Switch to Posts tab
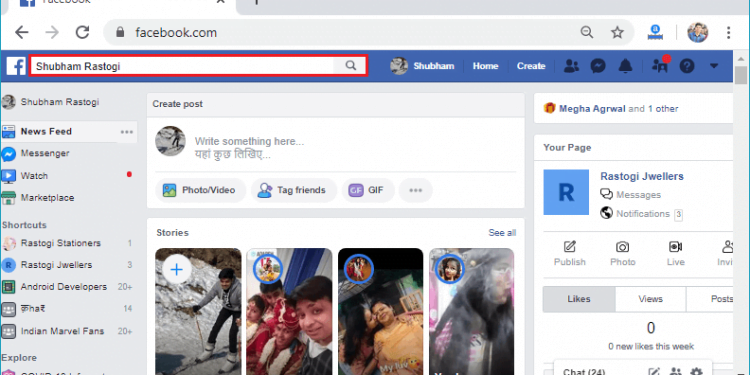The image size is (750, 375). pos(710,299)
